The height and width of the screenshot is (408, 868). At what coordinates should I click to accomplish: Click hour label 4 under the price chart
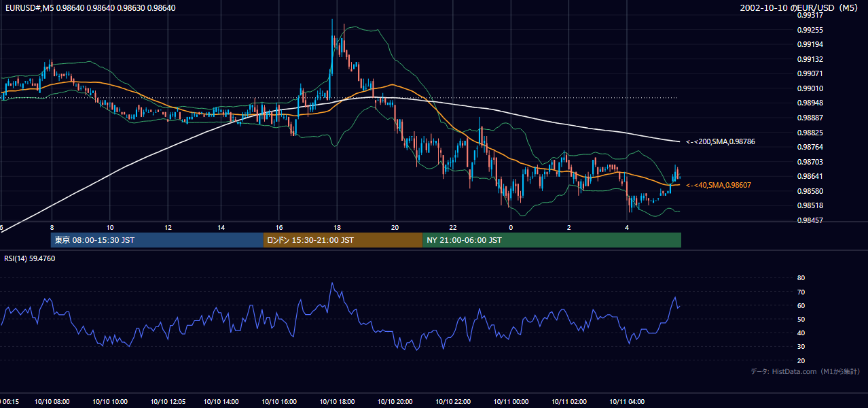tap(627, 228)
